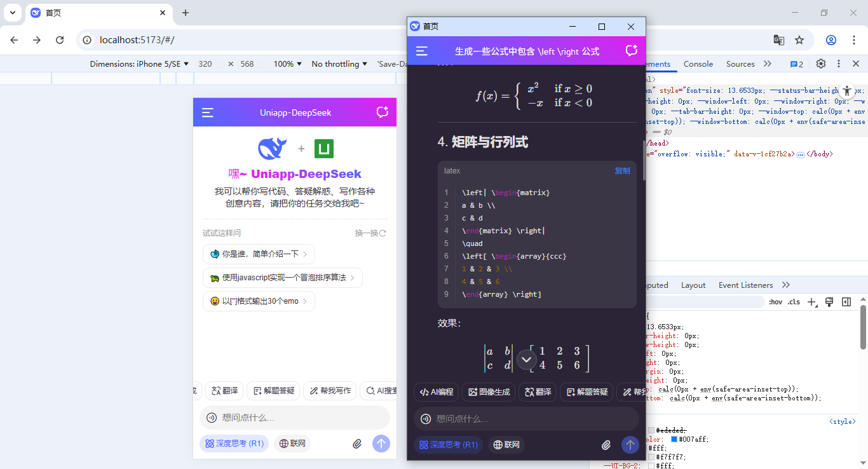Image resolution: width=868 pixels, height=469 pixels.
Task: Select the 图像生成 chip in the front window
Action: [x=490, y=392]
